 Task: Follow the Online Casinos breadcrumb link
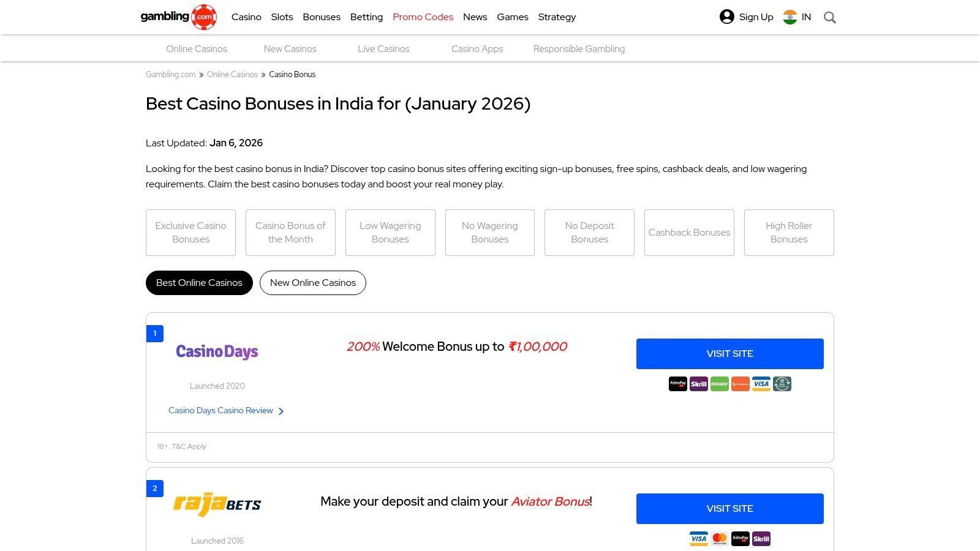point(232,75)
